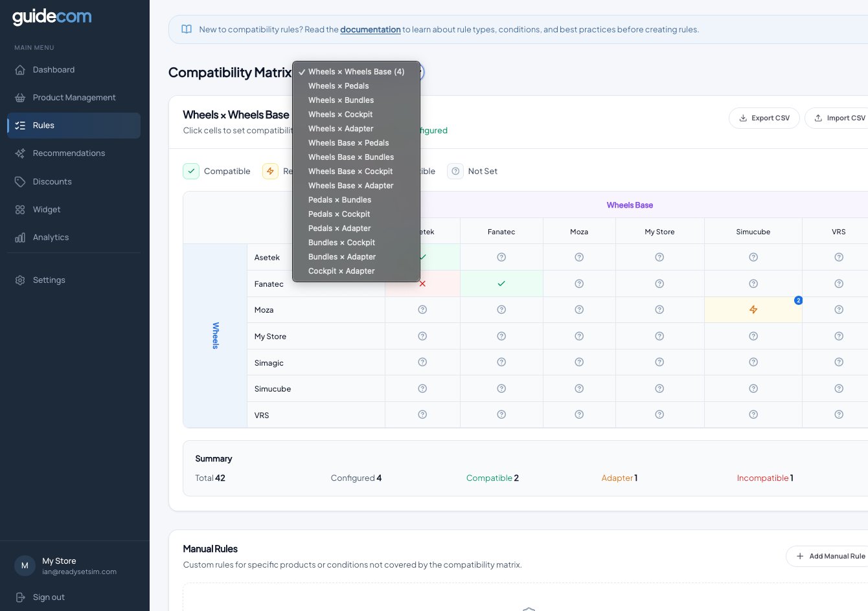Click the Recommendations sparkle icon
The width and height of the screenshot is (868, 611).
point(20,153)
